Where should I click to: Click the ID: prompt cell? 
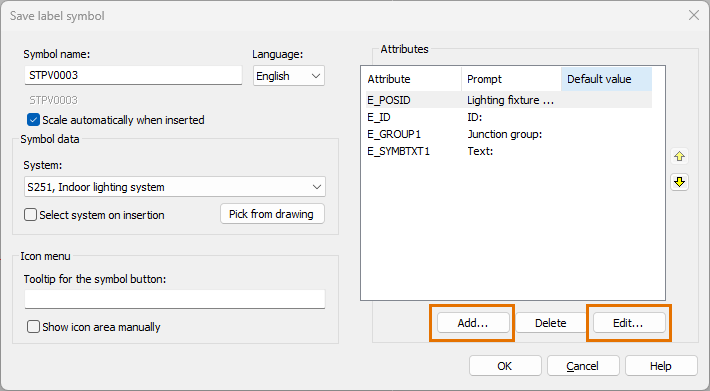475,117
